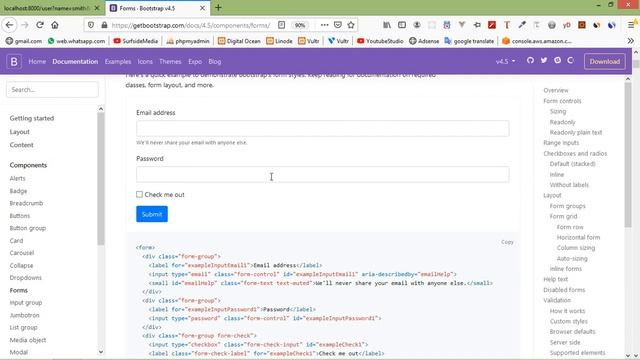
Task: Show sidebars icon in toolbar
Action: [402, 25]
